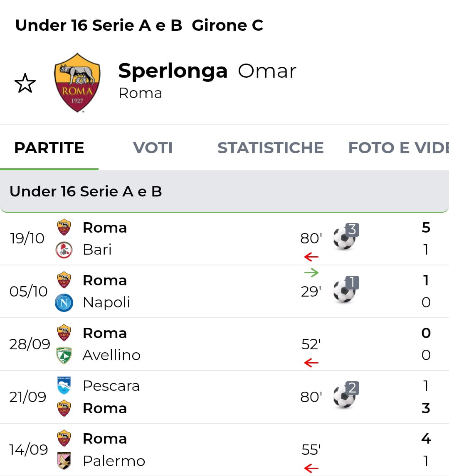449x476 pixels.
Task: Click the Bari team crest
Action: click(64, 250)
